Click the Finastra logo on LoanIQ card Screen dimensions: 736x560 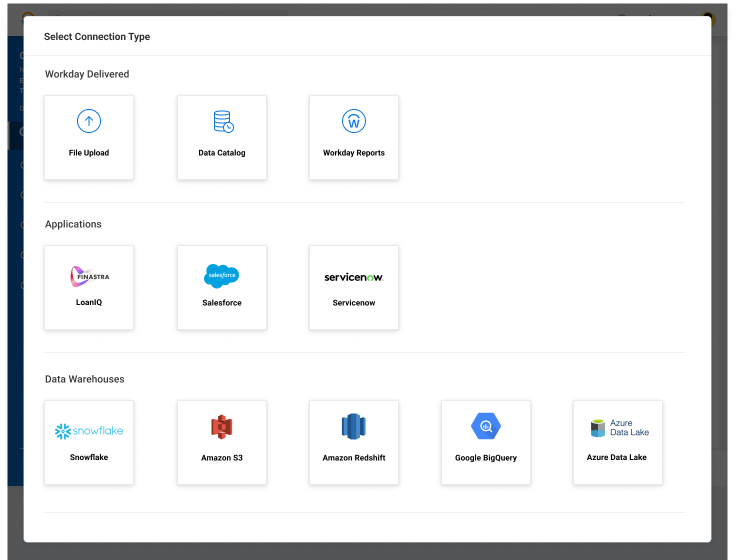[x=89, y=276]
